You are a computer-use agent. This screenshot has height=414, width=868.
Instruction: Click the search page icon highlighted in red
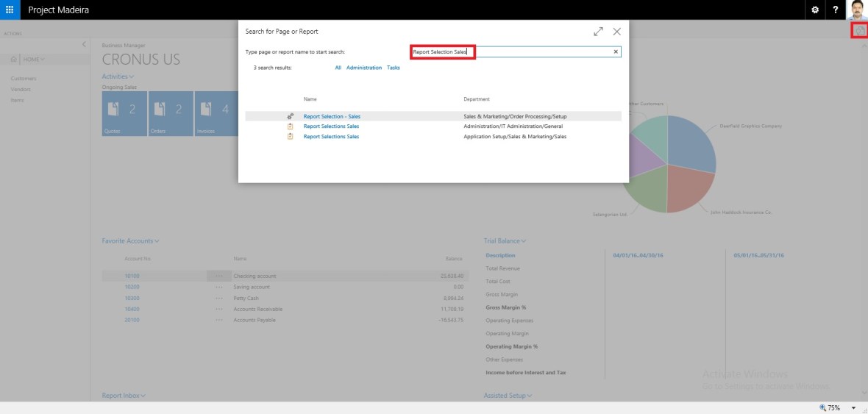click(859, 31)
